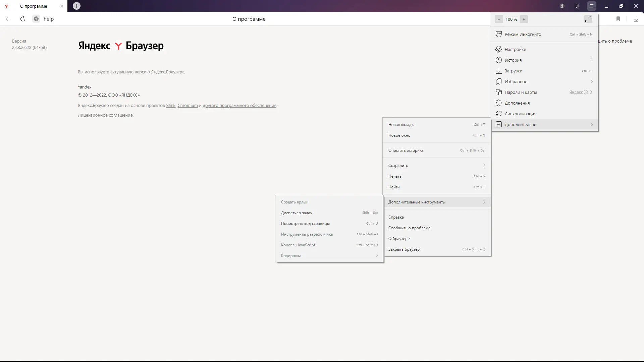The image size is (644, 362).
Task: Click the Passwords and cards icon
Action: 499,92
